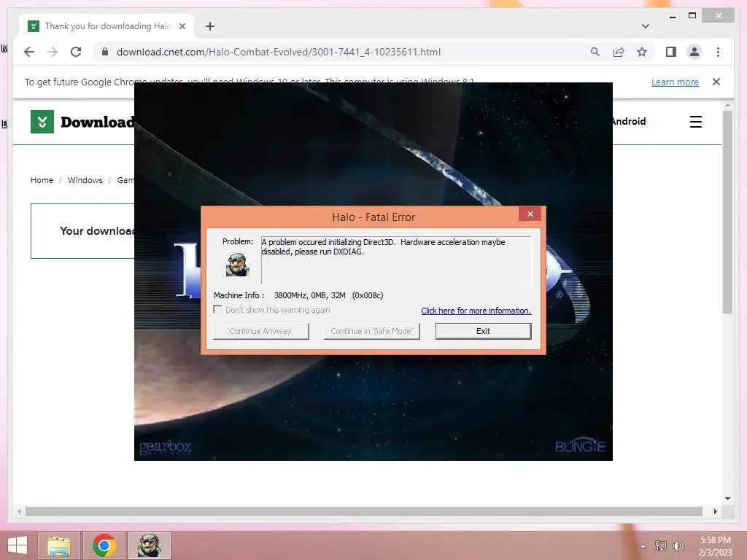The image size is (747, 560).
Task: Show hidden tray icons arrow
Action: coord(643,546)
